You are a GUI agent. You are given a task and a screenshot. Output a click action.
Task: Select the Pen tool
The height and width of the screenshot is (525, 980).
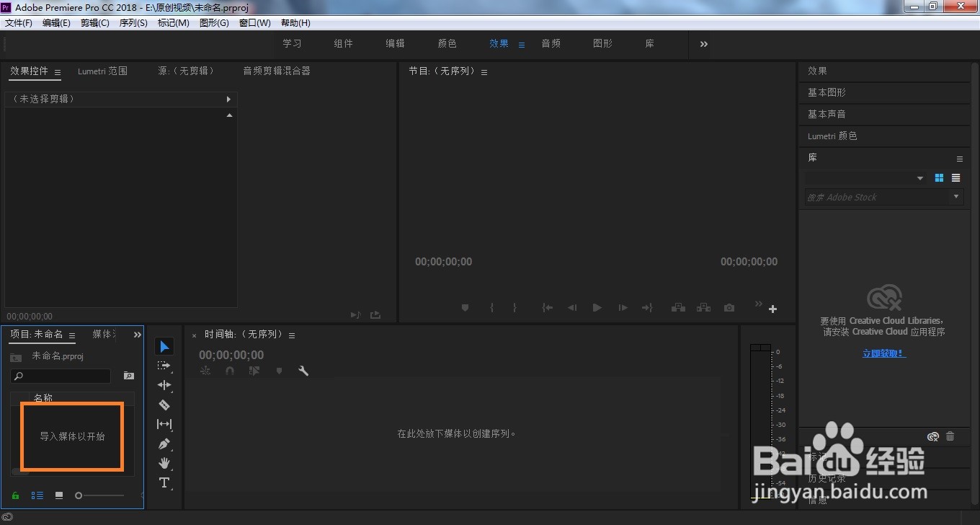(164, 444)
